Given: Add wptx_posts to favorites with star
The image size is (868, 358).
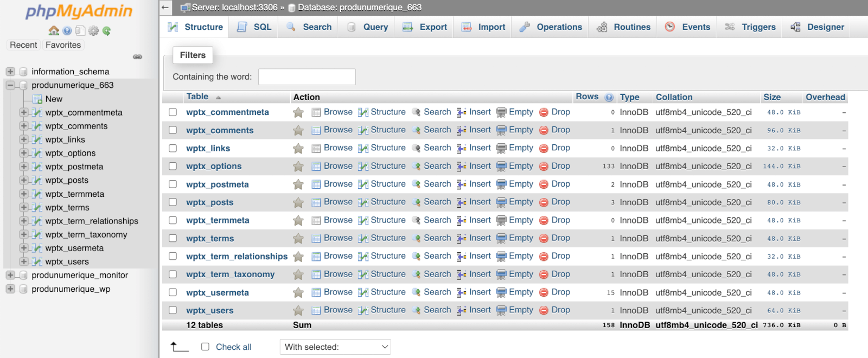Looking at the screenshot, I should coord(298,202).
